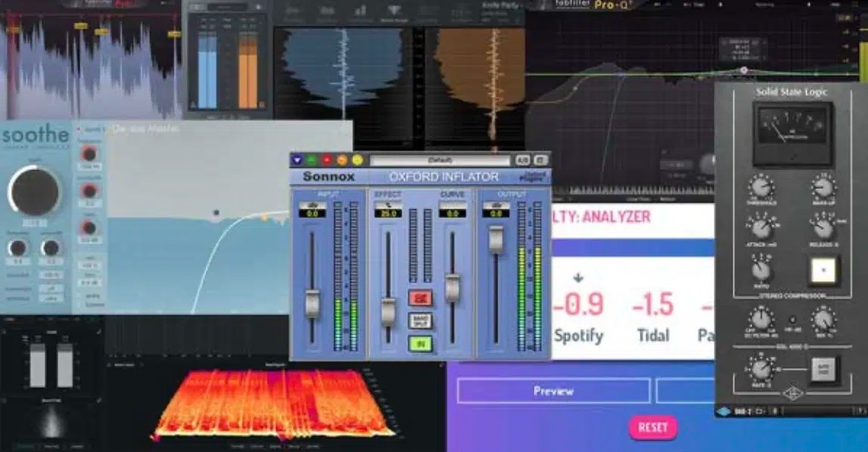868x452 pixels.
Task: Click the Make-Up knob on SSL compressor
Action: tap(823, 187)
